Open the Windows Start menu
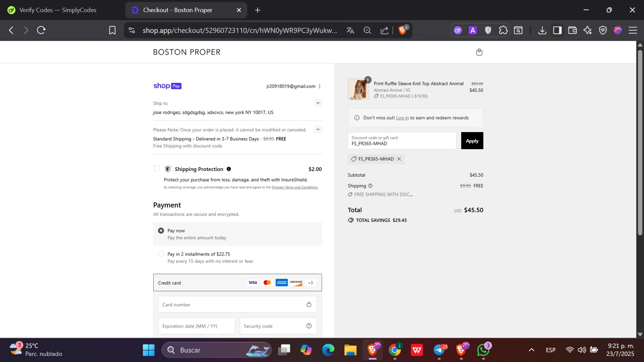 pos(149,350)
